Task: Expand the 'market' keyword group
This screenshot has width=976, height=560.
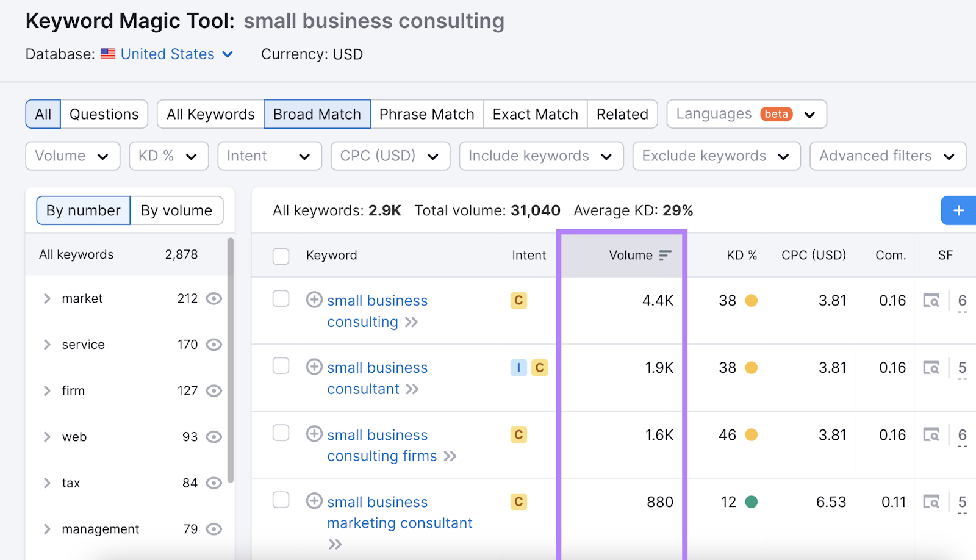Action: pos(47,298)
